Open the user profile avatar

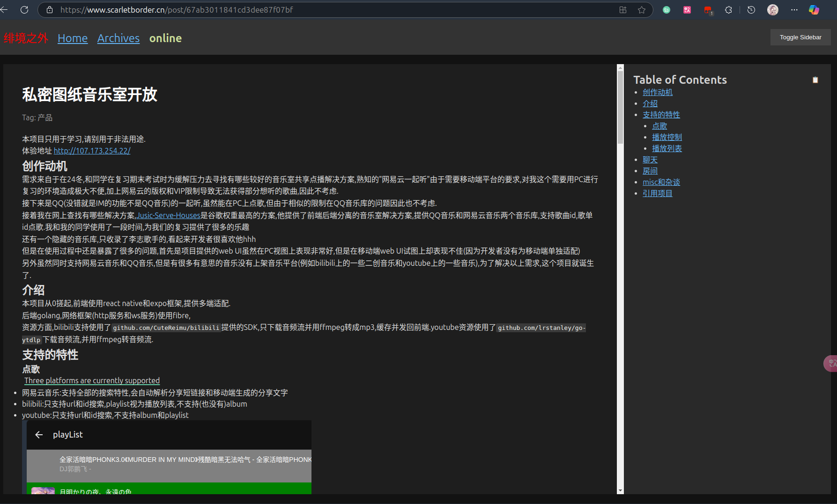coord(773,10)
